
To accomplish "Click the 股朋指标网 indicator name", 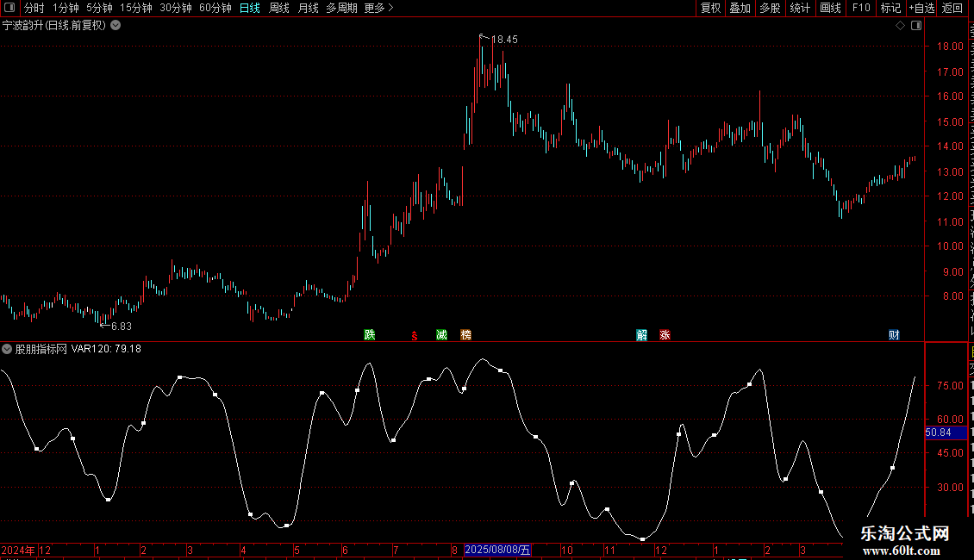I will [41, 349].
